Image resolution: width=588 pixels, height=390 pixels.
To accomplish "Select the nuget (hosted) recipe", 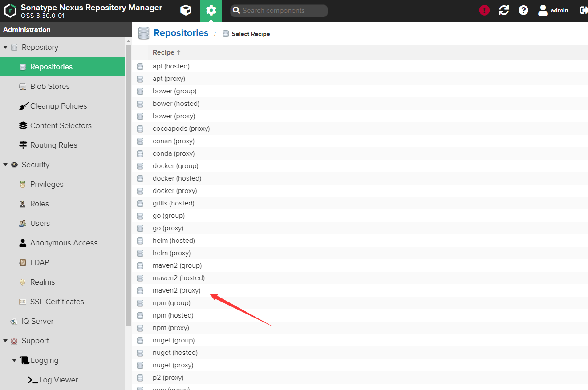I will tap(360, 353).
